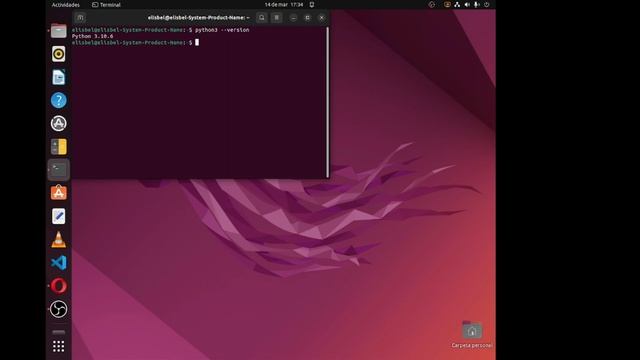Image resolution: width=640 pixels, height=360 pixels.
Task: Minimize the Terminal window
Action: point(293,18)
